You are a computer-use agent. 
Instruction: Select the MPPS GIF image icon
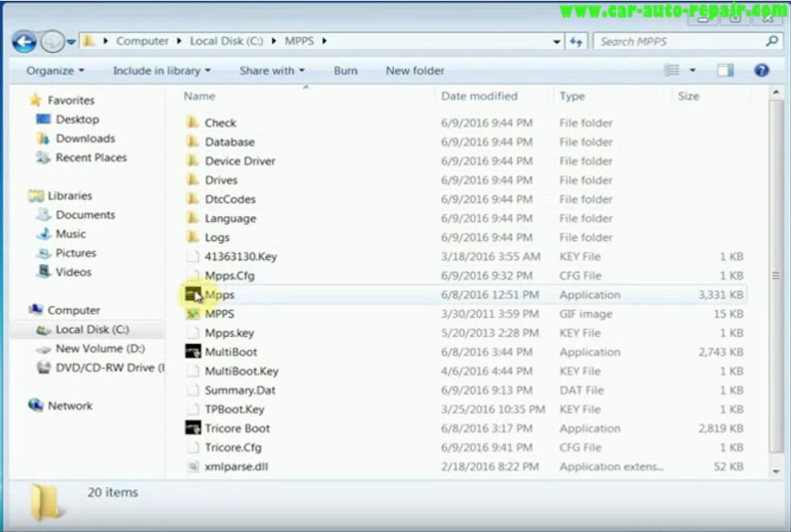click(x=193, y=314)
